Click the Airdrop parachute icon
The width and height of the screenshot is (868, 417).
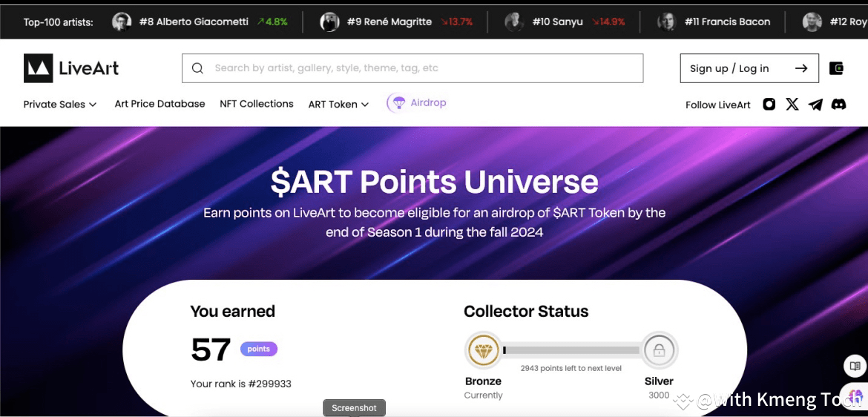398,103
